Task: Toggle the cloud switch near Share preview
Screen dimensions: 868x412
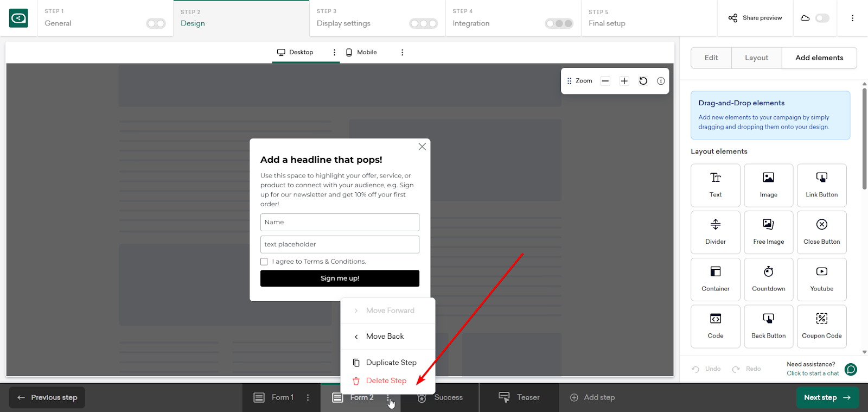Action: point(822,18)
